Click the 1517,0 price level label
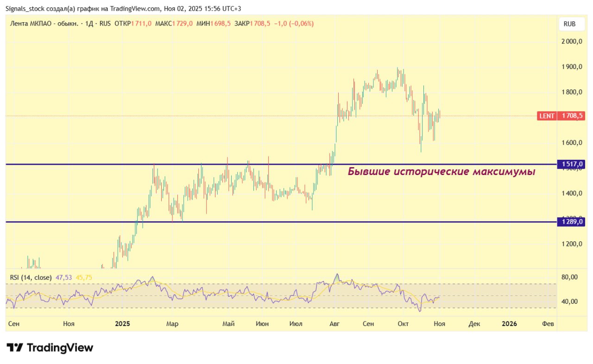The image size is (593, 364). point(572,164)
